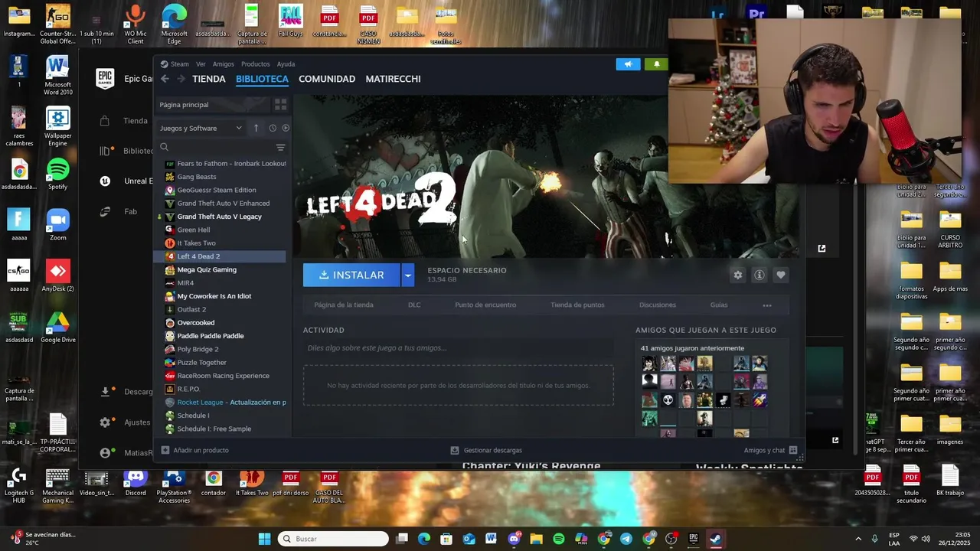Focus the library search field
The height and width of the screenshot is (551, 980).
tap(214, 147)
